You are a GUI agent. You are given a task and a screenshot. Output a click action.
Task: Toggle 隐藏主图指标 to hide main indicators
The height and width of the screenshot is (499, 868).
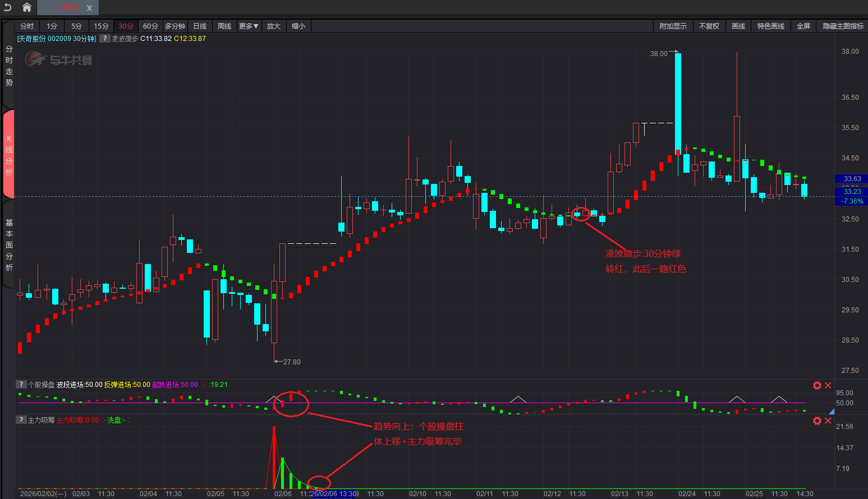[x=843, y=26]
